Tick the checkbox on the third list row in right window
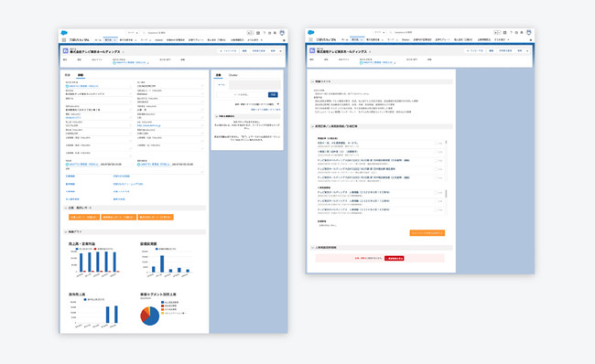 click(x=437, y=161)
